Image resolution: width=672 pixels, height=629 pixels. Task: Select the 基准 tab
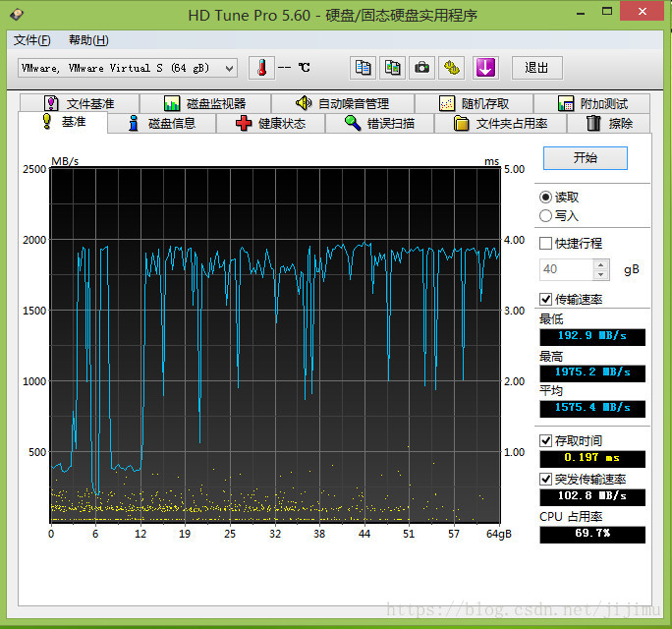pyautogui.click(x=63, y=122)
